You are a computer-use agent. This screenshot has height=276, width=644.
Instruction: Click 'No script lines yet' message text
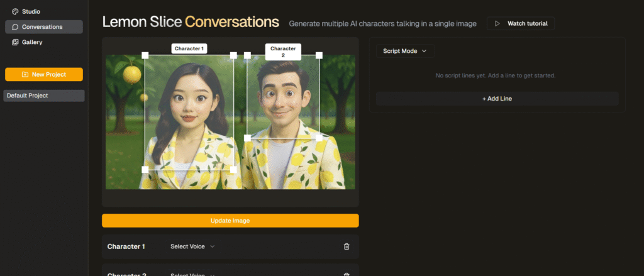(x=496, y=75)
